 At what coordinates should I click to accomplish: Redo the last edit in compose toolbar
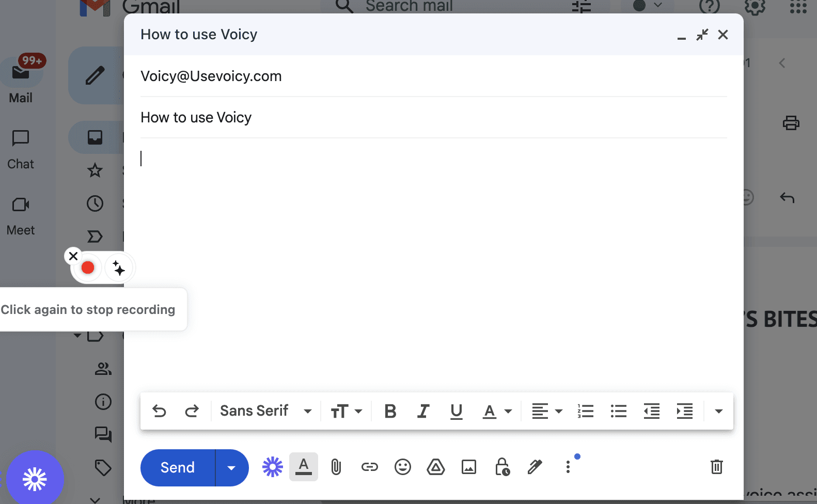click(x=192, y=411)
